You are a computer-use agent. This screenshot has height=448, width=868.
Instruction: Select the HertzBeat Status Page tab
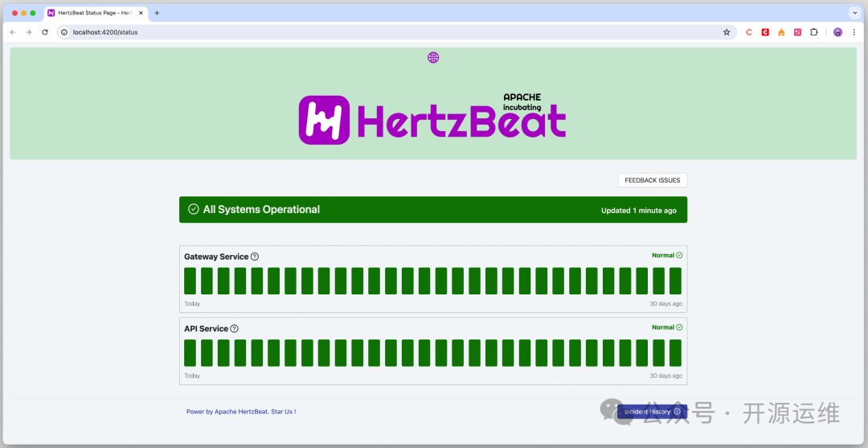click(x=95, y=13)
